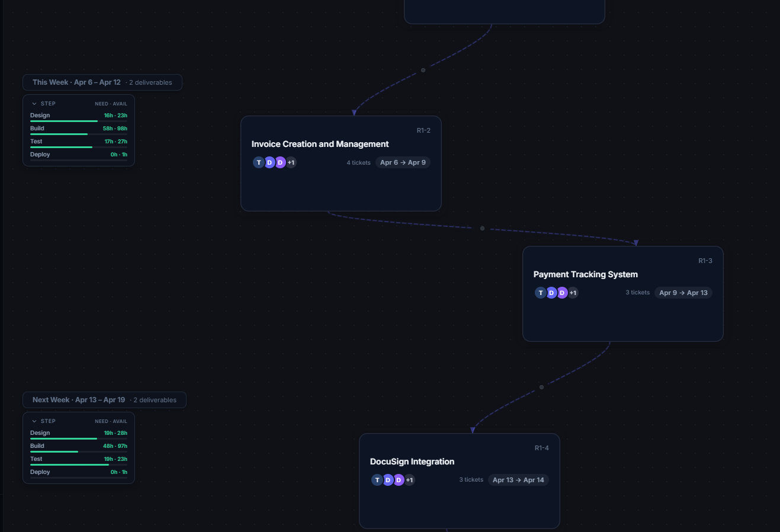780x532 pixels.
Task: Open the +1 avatar on Payment Tracking System
Action: pyautogui.click(x=572, y=292)
